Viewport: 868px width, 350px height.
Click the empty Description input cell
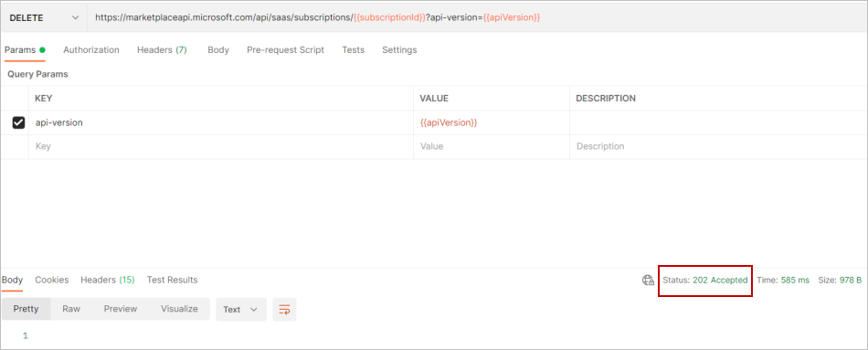[x=718, y=147]
